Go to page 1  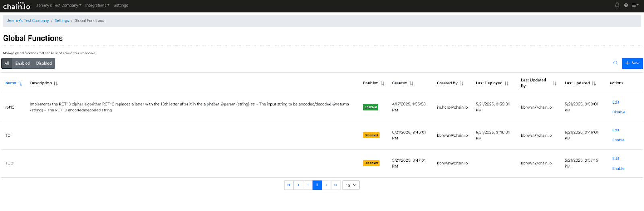click(308, 185)
